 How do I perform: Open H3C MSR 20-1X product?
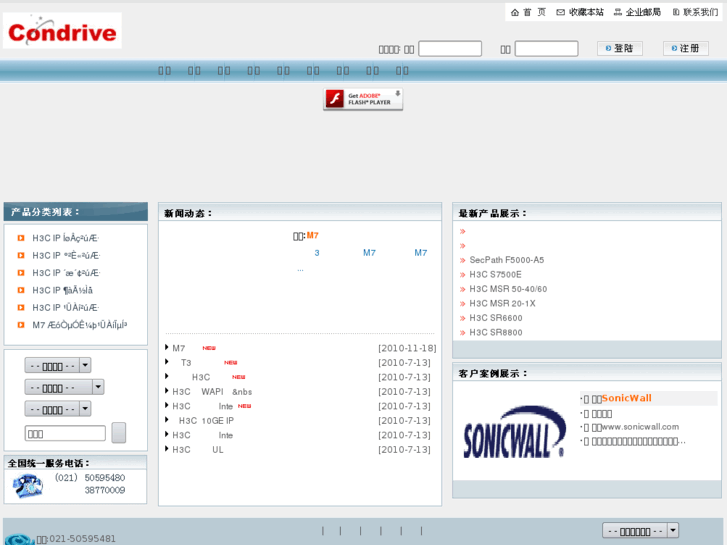tap(502, 303)
